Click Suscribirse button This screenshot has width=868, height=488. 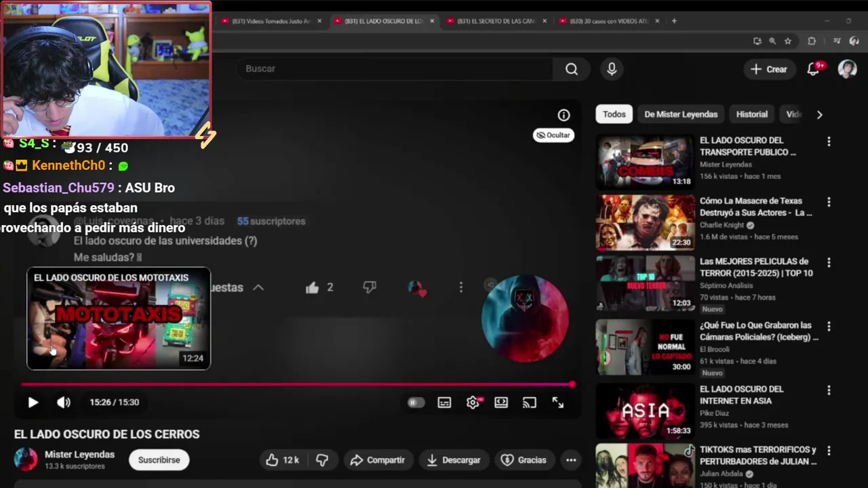[x=159, y=460]
